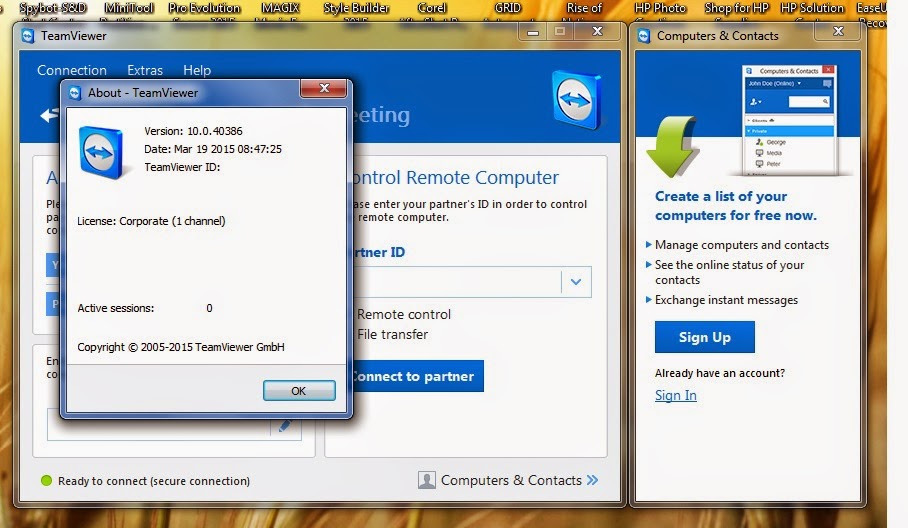Click the pencil edit icon
This screenshot has height=528, width=908.
click(284, 427)
